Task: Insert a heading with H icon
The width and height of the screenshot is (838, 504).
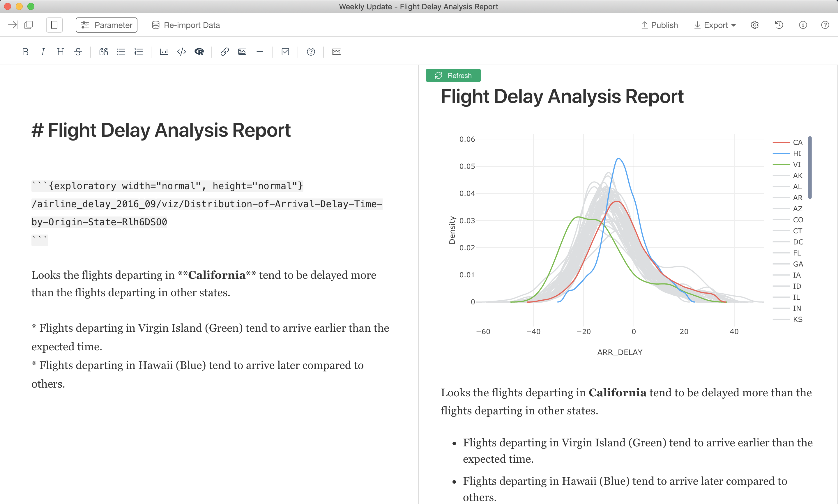Action: pyautogui.click(x=61, y=52)
